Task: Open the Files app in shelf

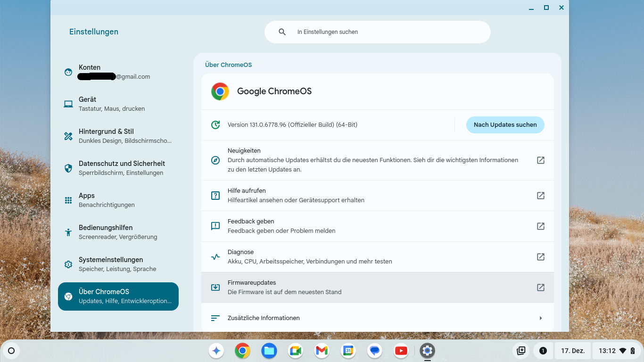Action: coord(269,351)
